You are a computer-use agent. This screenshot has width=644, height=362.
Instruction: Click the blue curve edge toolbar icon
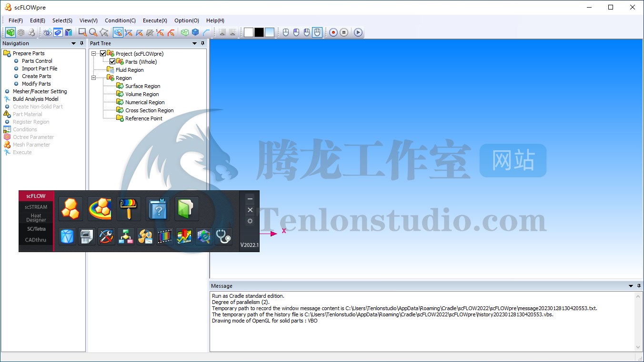[x=206, y=32]
